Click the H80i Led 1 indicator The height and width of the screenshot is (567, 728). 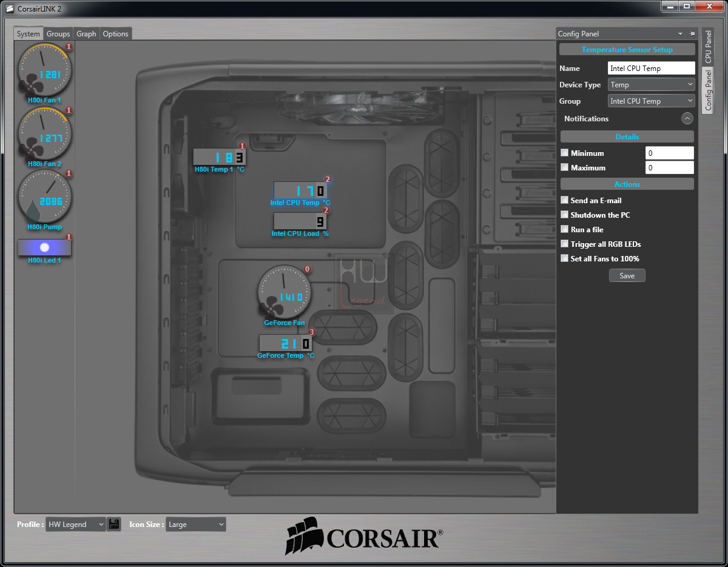tap(44, 247)
